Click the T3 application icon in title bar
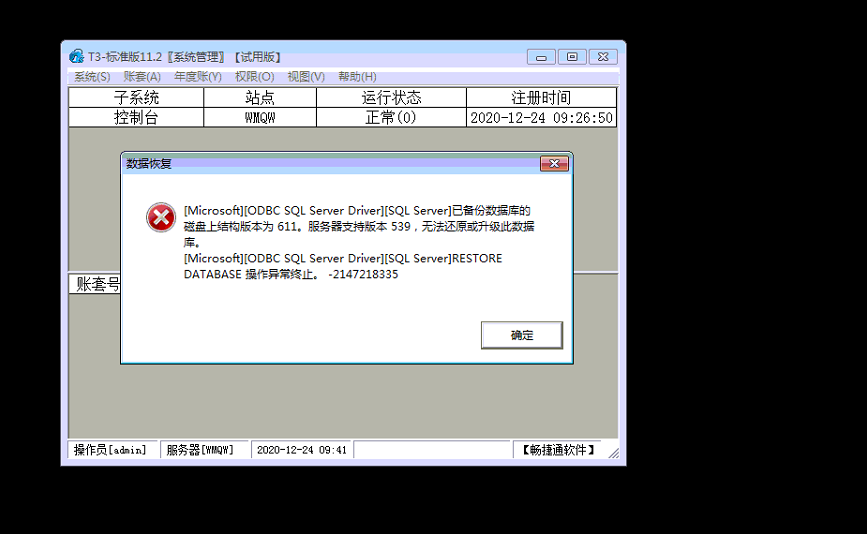867x534 pixels. click(76, 56)
